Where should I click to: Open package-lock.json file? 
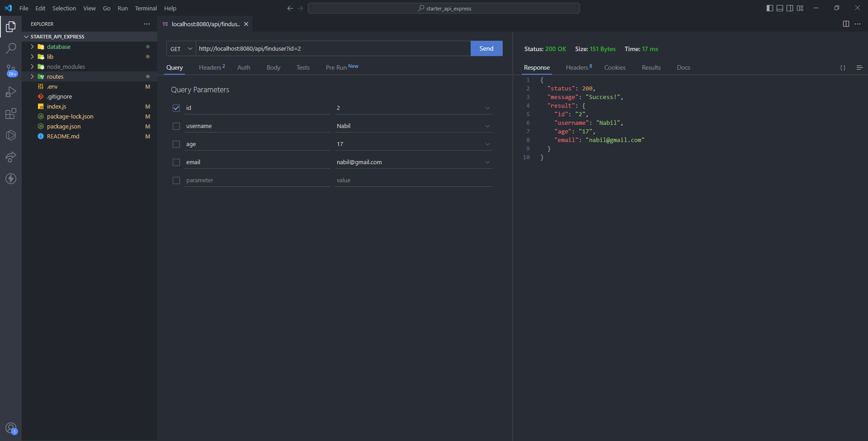point(90,116)
